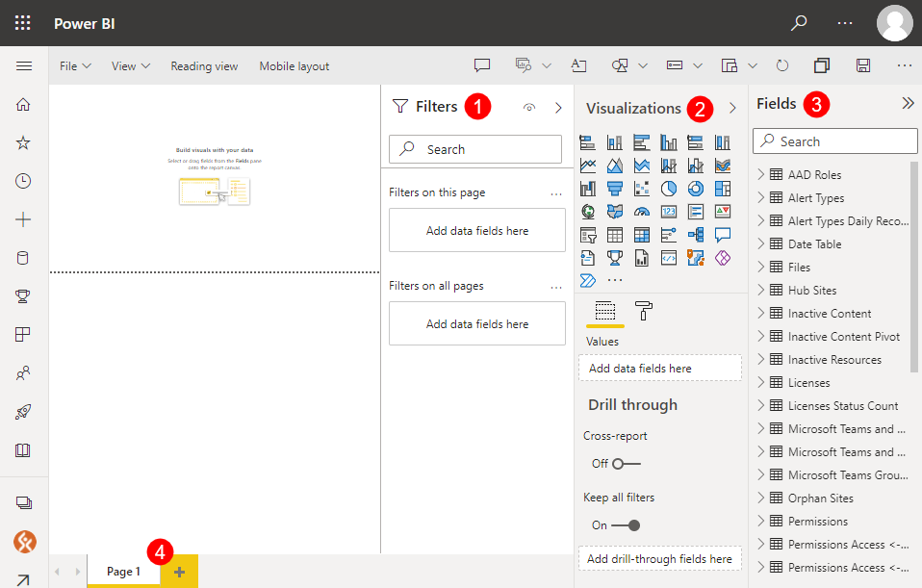Image resolution: width=922 pixels, height=588 pixels.
Task: Save the report with floppy icon
Action: pyautogui.click(x=863, y=65)
